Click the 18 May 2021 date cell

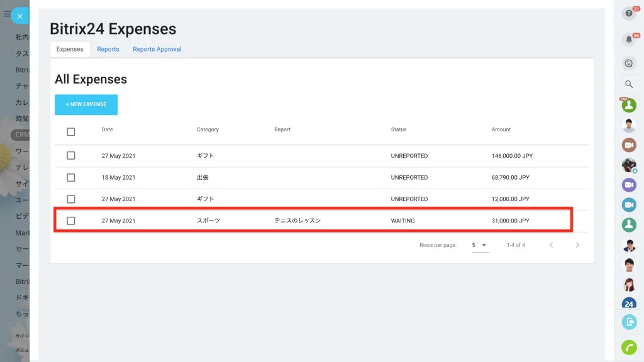click(x=118, y=177)
